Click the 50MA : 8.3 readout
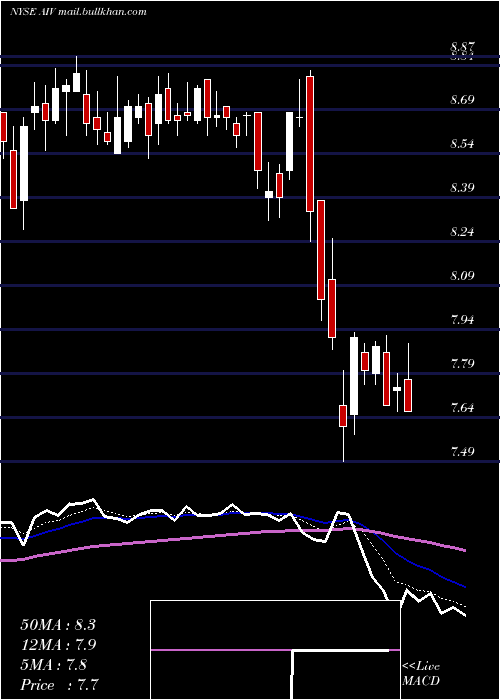 (58, 625)
